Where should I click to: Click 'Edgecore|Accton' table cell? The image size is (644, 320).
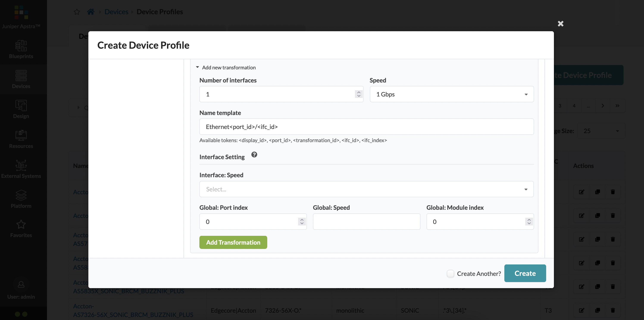pyautogui.click(x=233, y=310)
